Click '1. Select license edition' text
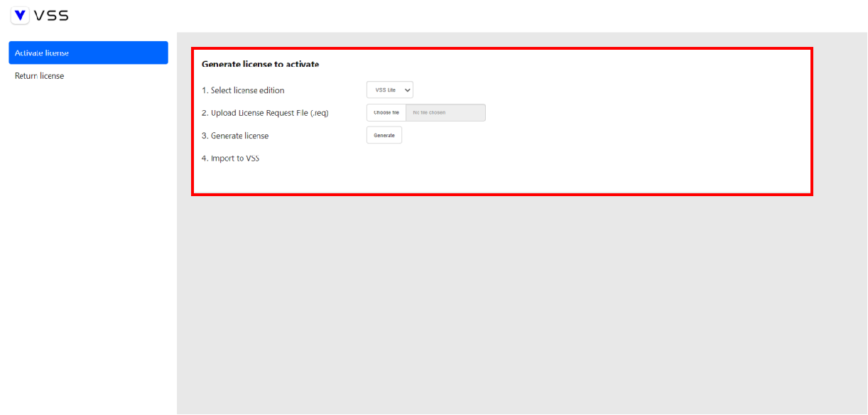 coord(243,90)
